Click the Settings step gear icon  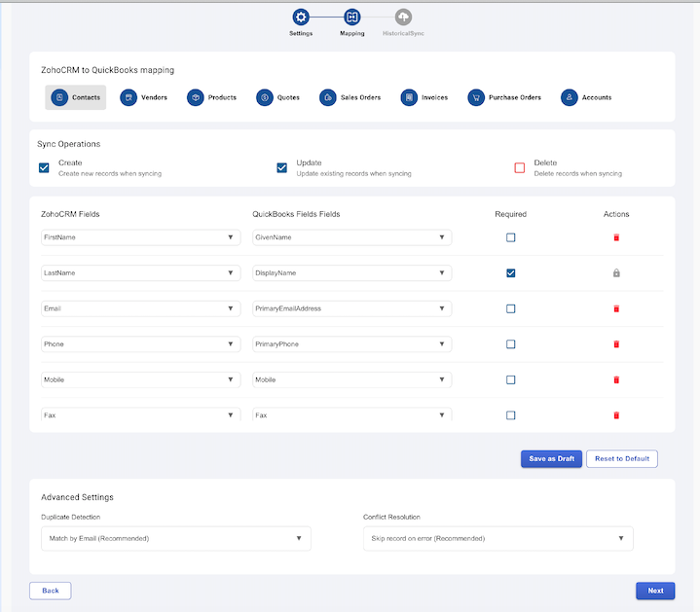[x=301, y=17]
